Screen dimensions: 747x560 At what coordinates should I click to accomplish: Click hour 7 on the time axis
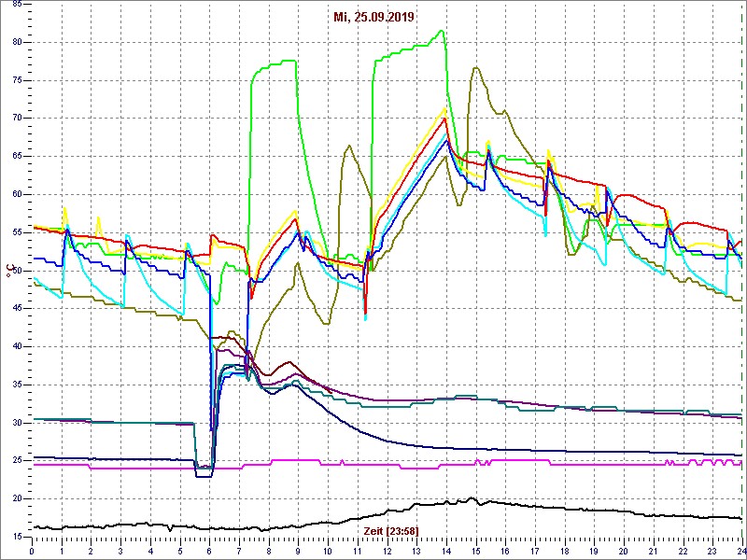pos(239,552)
